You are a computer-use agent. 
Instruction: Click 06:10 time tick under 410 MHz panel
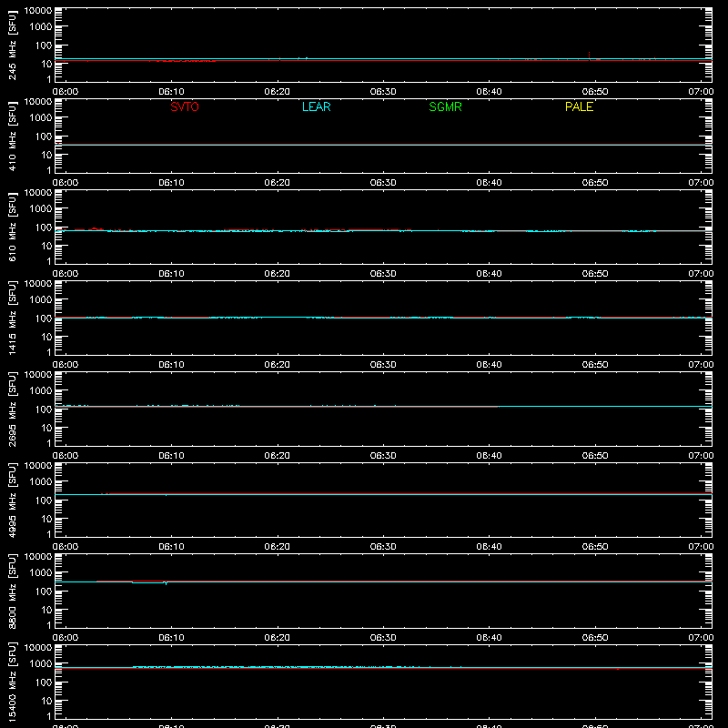click(171, 183)
